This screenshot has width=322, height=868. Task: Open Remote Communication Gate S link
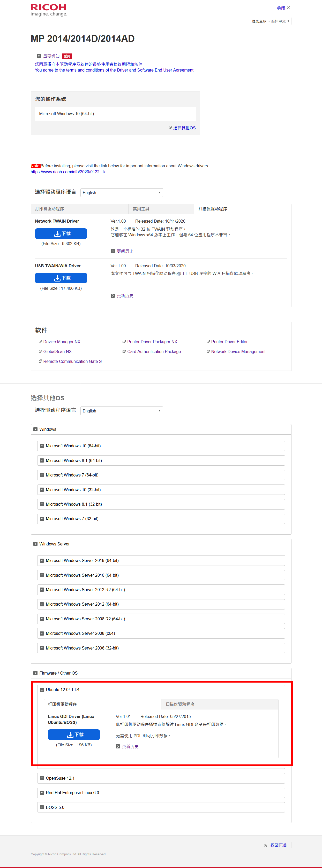pos(72,361)
